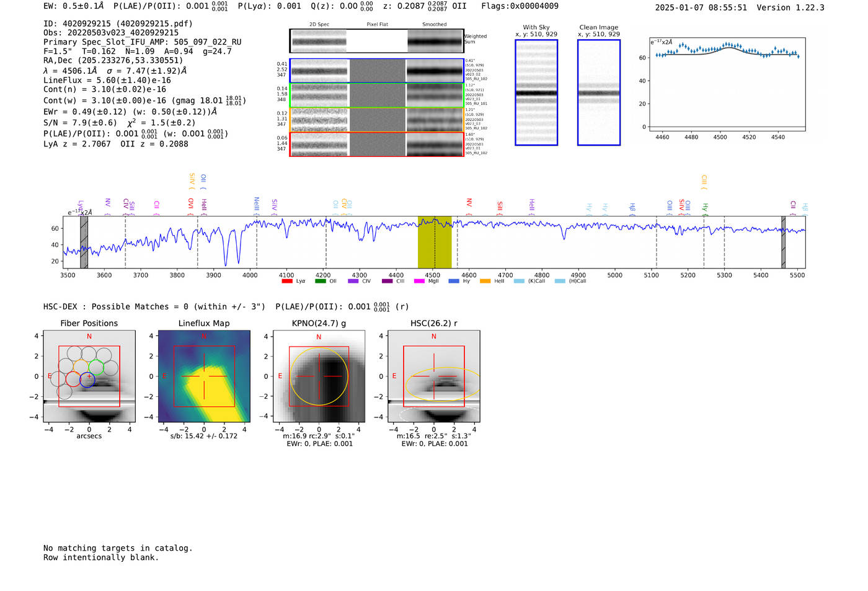Click the purple CIV legend swatch
Image resolution: width=868 pixels, height=591 pixels.
click(353, 281)
